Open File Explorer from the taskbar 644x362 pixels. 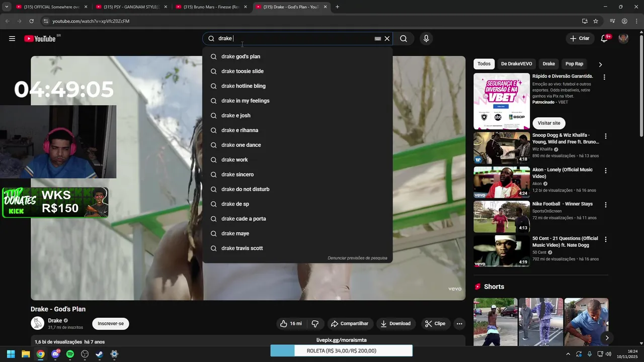click(x=26, y=354)
